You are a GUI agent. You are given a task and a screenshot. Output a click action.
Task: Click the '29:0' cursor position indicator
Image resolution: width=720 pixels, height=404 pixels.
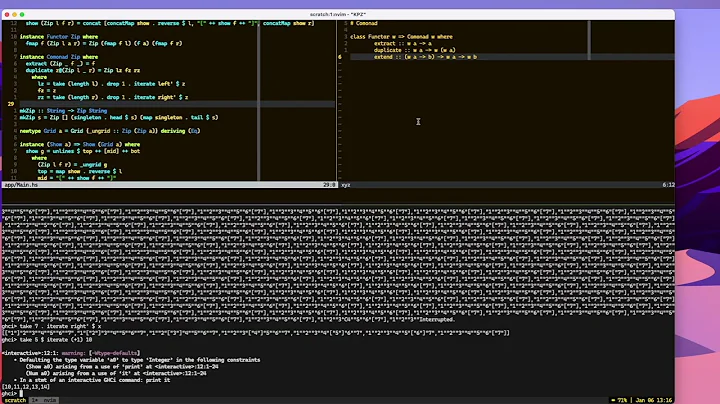pyautogui.click(x=329, y=185)
